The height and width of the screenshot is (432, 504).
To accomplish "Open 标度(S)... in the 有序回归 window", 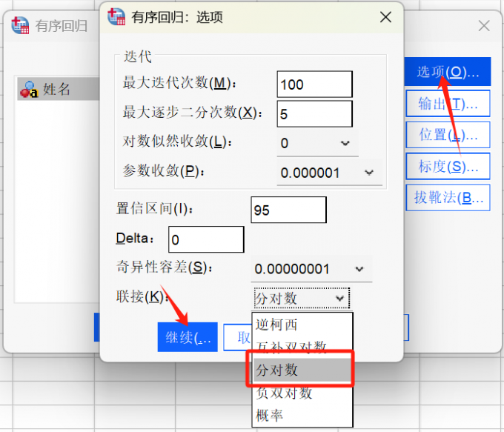I will coord(448,166).
